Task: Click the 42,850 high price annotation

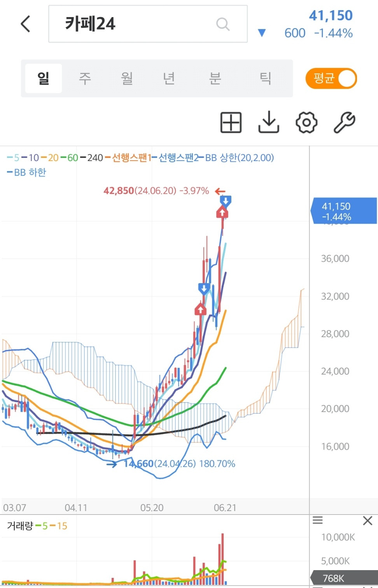Action: click(156, 191)
